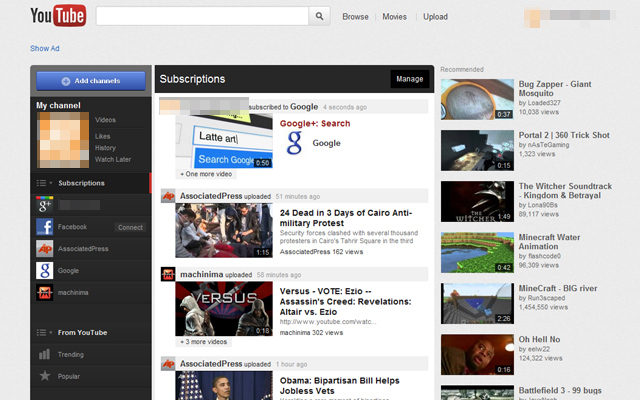Select the Facebook icon in sidebar
Screen dimensions: 640x400
[x=44, y=227]
